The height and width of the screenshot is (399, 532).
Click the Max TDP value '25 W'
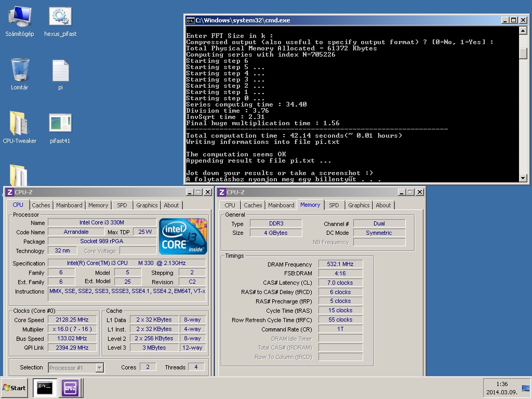(145, 232)
